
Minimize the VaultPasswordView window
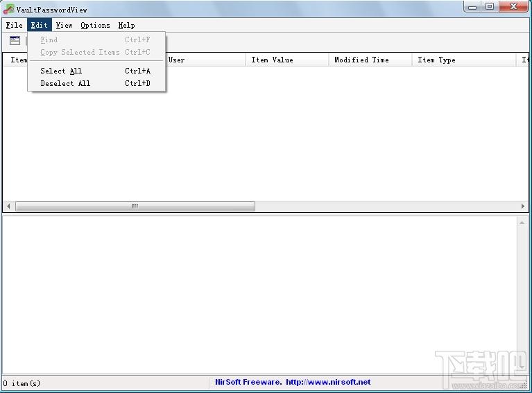pyautogui.click(x=472, y=6)
